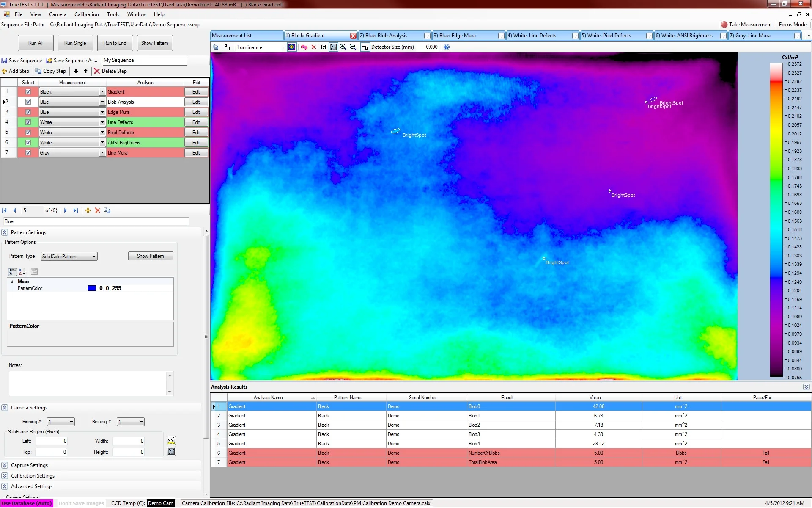Uncheck the Select checkbox for Blob Analysis step
The image size is (812, 508).
click(x=28, y=102)
